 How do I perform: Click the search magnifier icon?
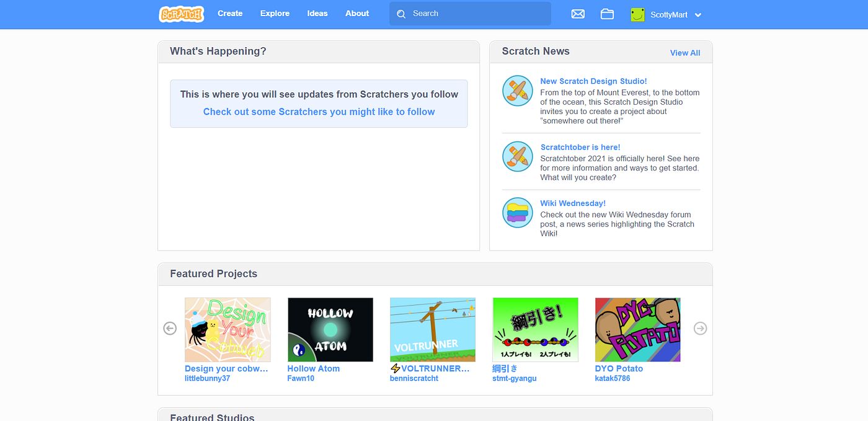tap(401, 14)
